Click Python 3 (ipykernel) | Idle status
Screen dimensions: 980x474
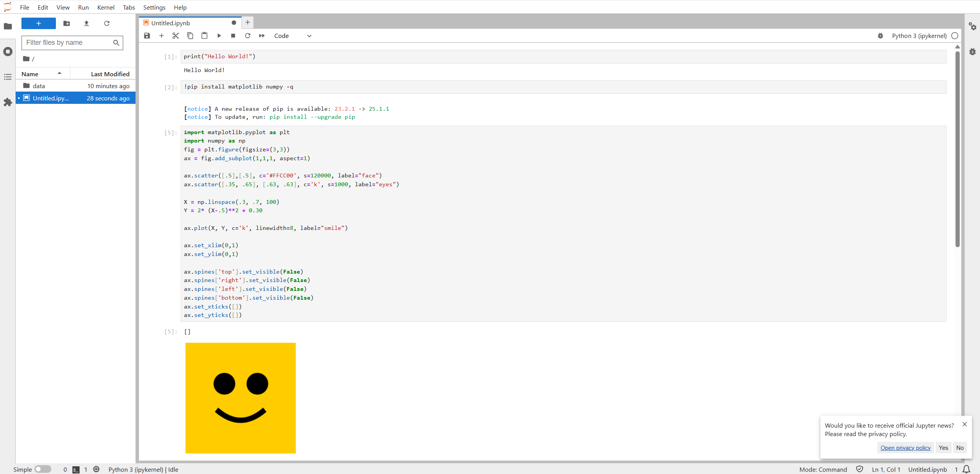143,469
